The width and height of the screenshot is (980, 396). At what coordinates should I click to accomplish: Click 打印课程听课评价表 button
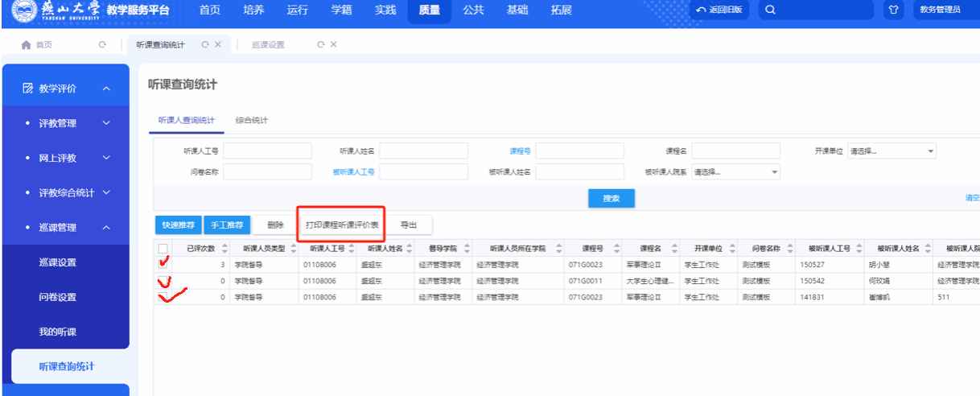tap(342, 225)
